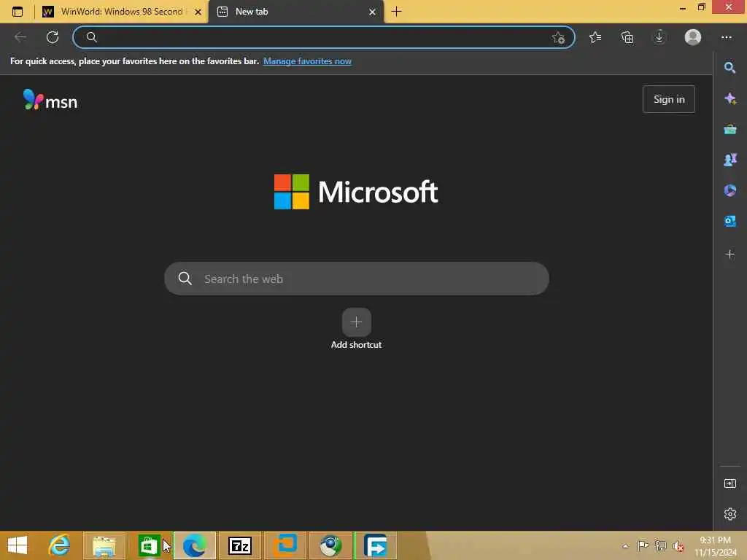Open a new tab with plus
This screenshot has width=747, height=560.
(396, 12)
